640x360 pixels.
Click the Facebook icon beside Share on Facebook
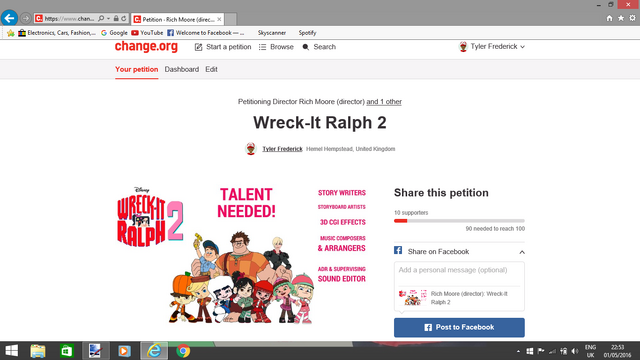(x=398, y=250)
